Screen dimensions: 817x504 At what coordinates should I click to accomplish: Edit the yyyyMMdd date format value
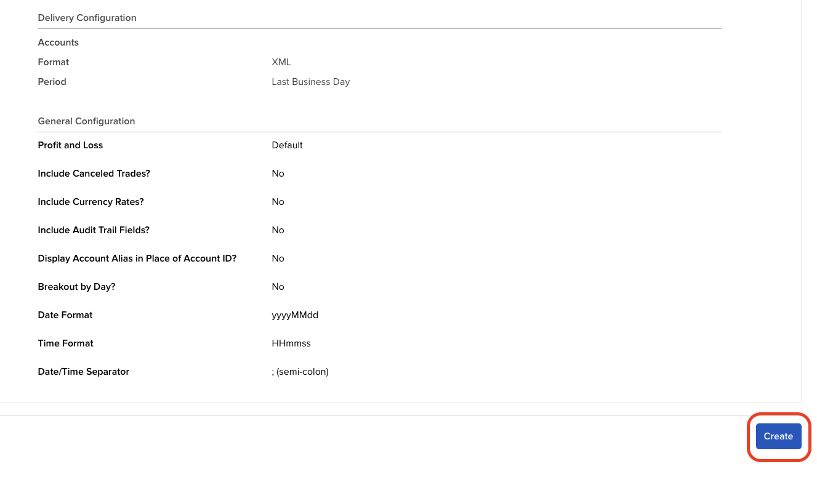click(295, 315)
